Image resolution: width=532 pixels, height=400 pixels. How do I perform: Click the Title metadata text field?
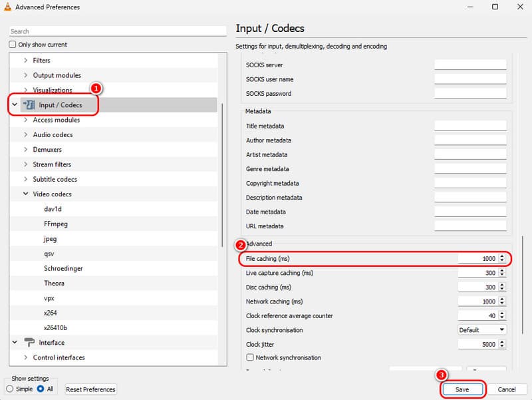470,126
